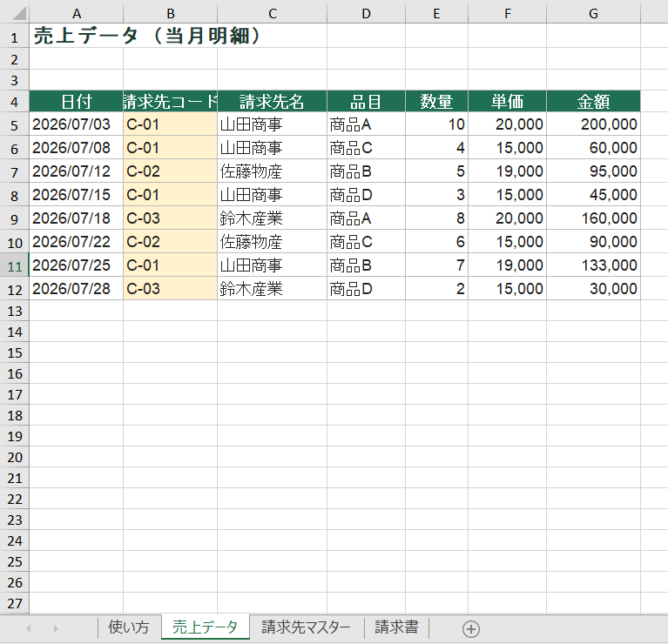The image size is (668, 644).
Task: Click unit price 19,000 in the 2026/07/12 row
Action: point(508,171)
